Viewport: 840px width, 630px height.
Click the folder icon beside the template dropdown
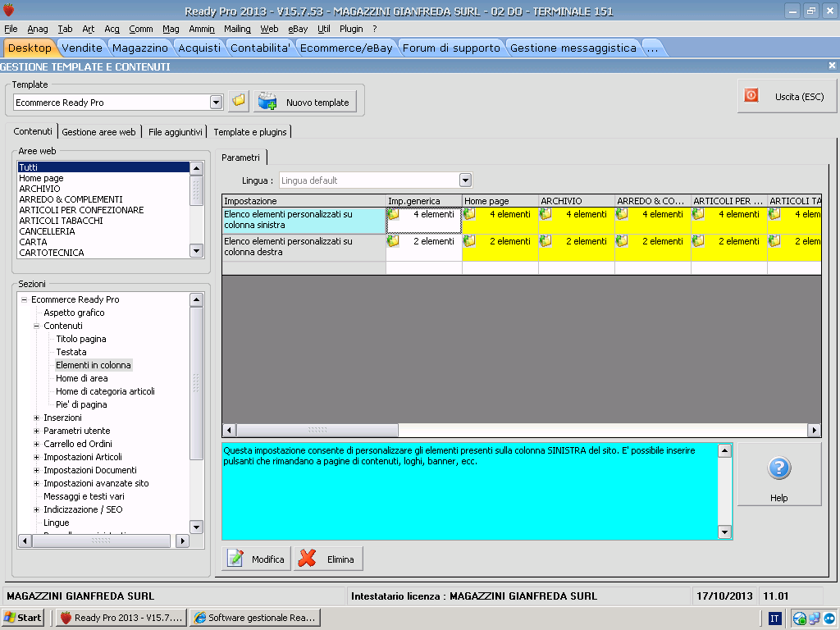[x=238, y=102]
